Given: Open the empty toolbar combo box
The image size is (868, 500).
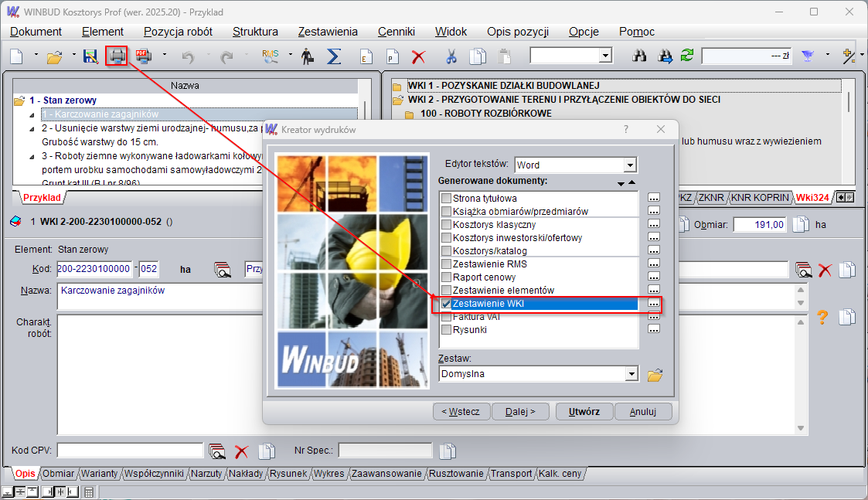Looking at the screenshot, I should pyautogui.click(x=605, y=56).
